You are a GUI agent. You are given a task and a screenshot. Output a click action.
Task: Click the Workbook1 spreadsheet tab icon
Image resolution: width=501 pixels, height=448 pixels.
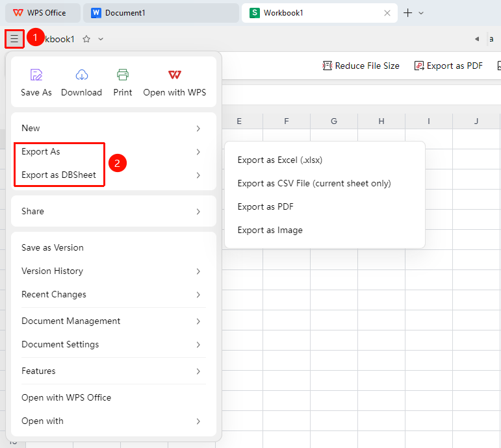point(254,13)
